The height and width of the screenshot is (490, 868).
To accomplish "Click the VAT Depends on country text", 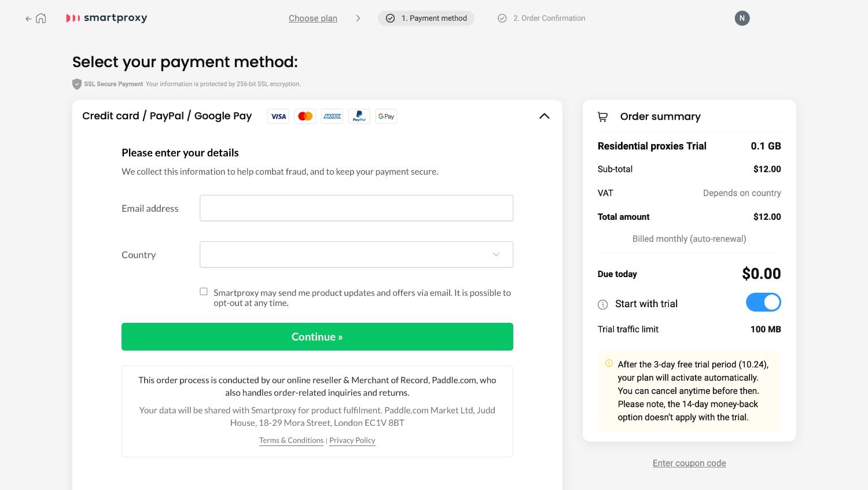I will pyautogui.click(x=742, y=193).
